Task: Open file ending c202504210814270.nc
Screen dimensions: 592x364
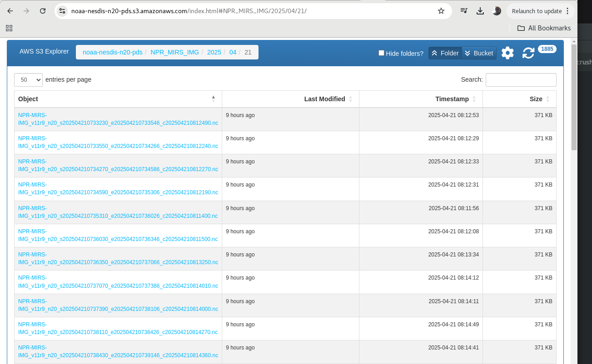Action: (118, 328)
